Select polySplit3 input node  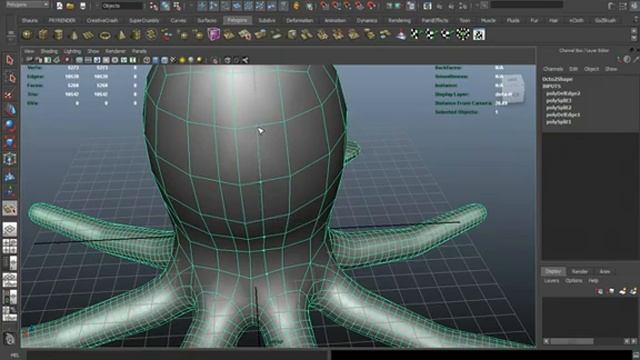(559, 100)
